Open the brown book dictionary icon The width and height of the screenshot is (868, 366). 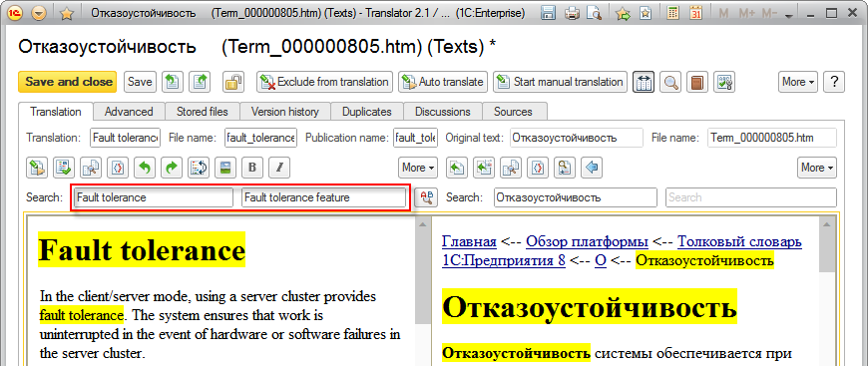[698, 82]
